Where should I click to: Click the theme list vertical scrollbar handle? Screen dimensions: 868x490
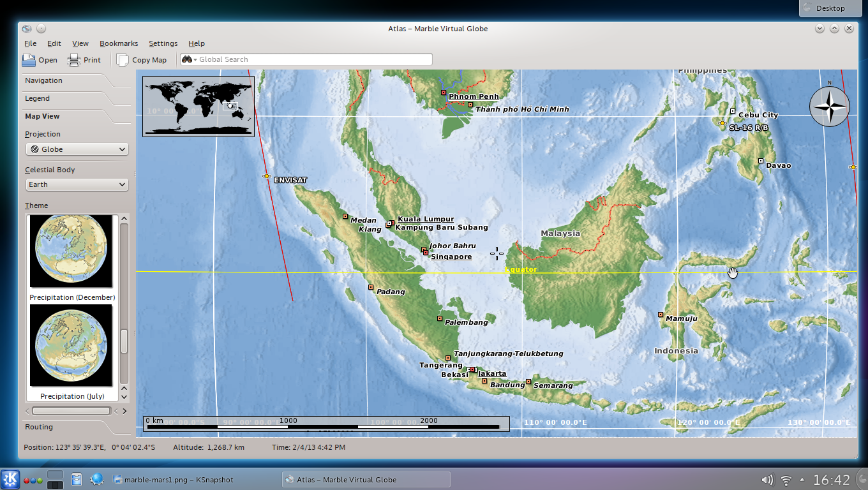(x=124, y=341)
